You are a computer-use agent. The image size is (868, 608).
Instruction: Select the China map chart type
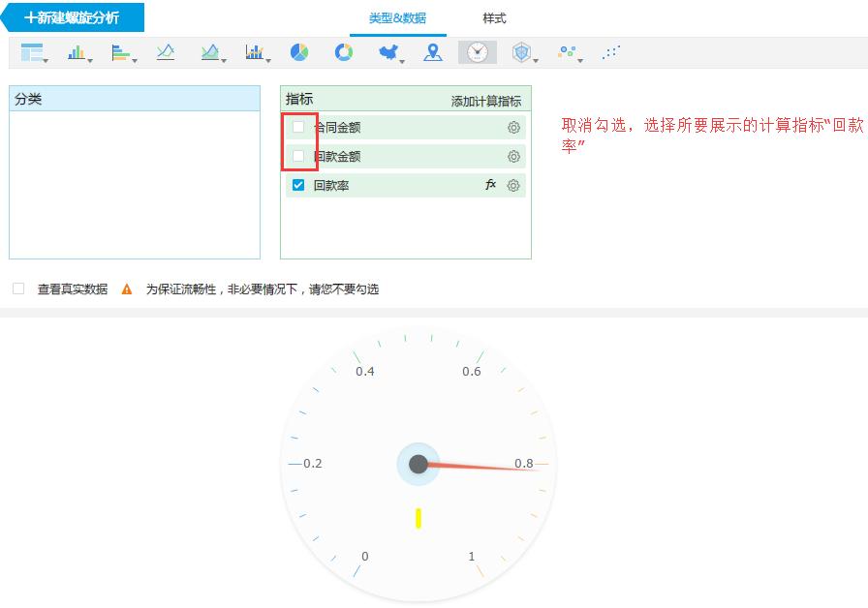coord(386,52)
